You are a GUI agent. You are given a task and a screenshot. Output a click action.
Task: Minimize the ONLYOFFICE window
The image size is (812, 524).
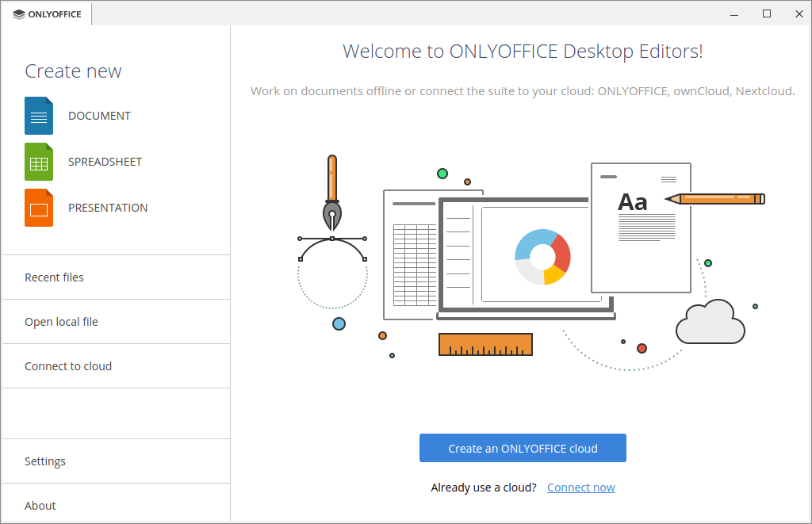pyautogui.click(x=734, y=14)
